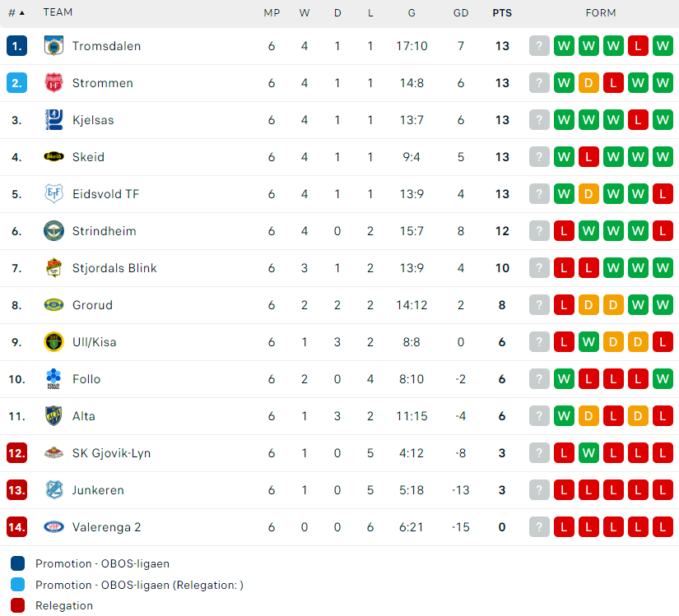The image size is (679, 616).
Task: Sort standings by GD column header
Action: (461, 12)
